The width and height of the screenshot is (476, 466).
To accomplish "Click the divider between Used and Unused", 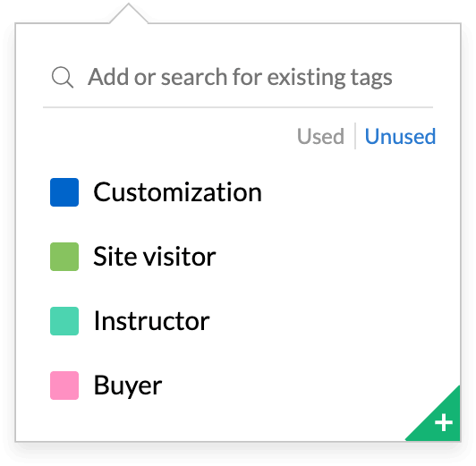I will [x=355, y=136].
